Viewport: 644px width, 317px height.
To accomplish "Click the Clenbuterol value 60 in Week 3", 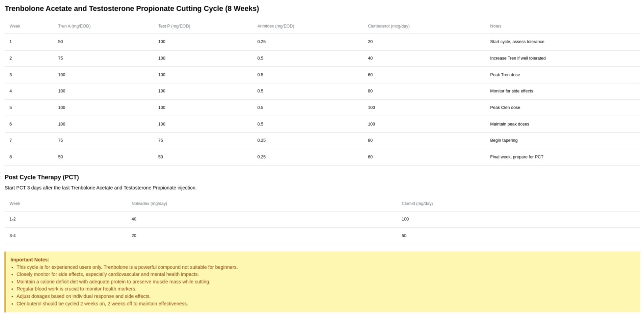I will pos(370,75).
